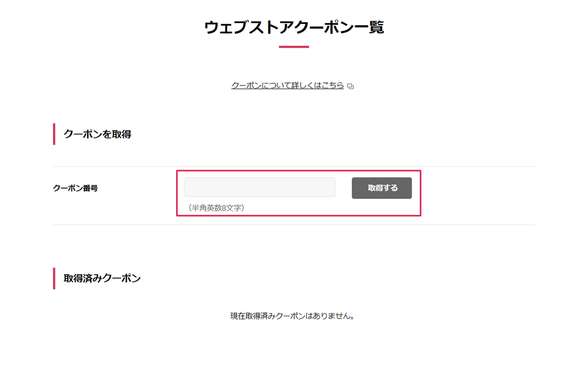
Task: Click the ウェブストアクーポン一覧 page title
Action: pos(294,27)
